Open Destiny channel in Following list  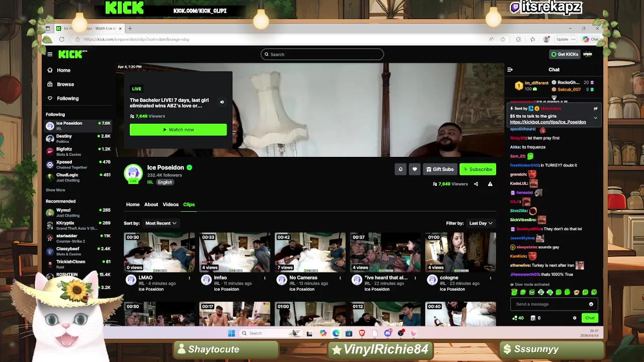pos(78,138)
